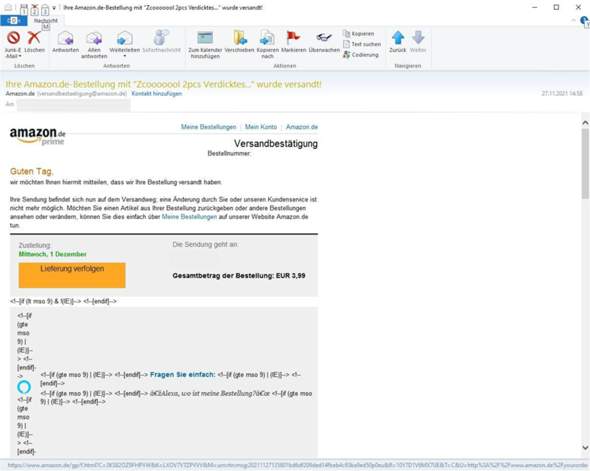
Task: Flag the message with Markieren
Action: point(293,42)
